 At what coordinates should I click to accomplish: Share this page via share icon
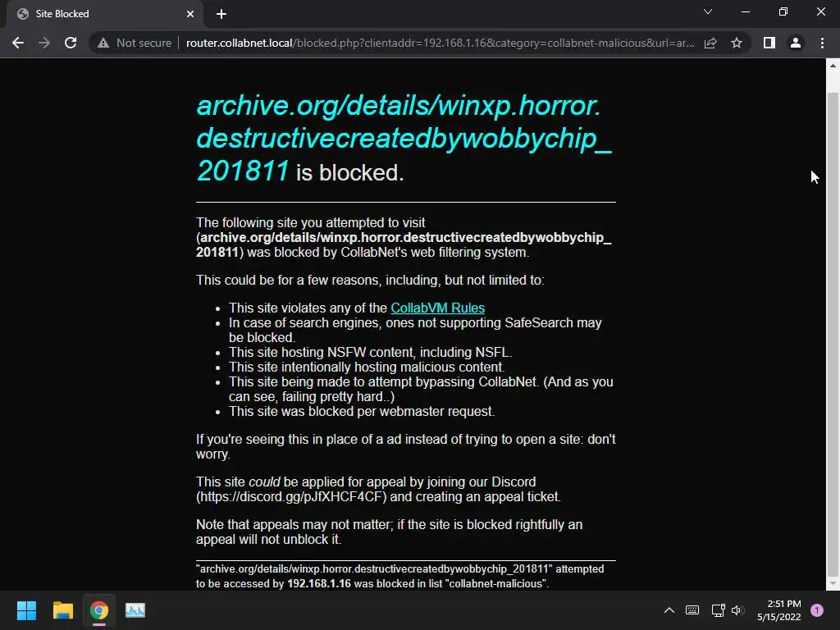(x=710, y=43)
